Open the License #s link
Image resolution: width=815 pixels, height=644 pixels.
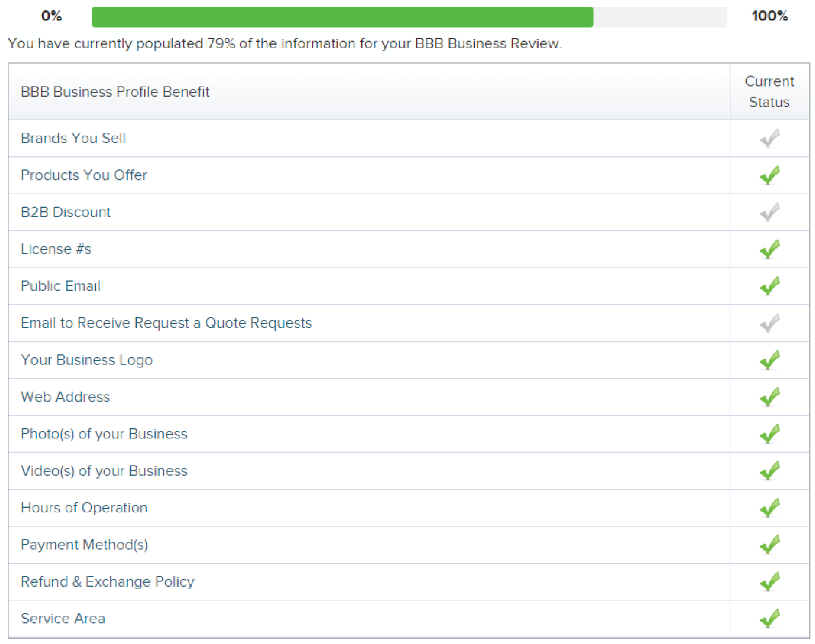(56, 249)
